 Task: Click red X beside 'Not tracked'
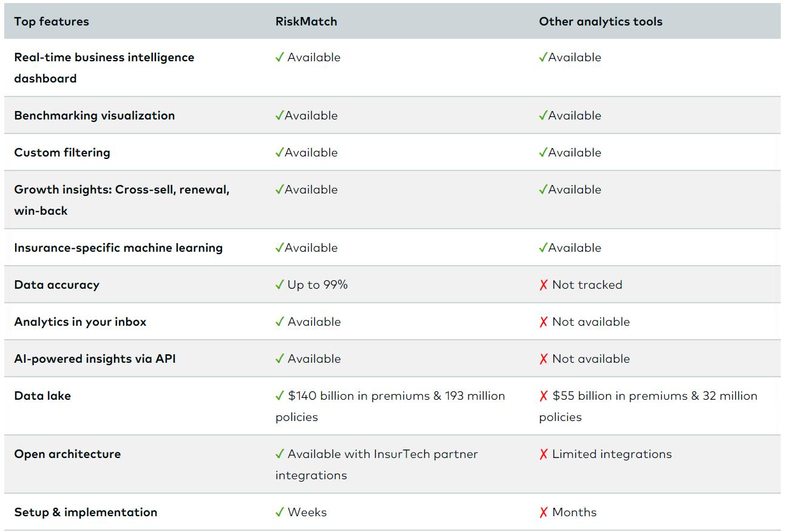(x=544, y=285)
